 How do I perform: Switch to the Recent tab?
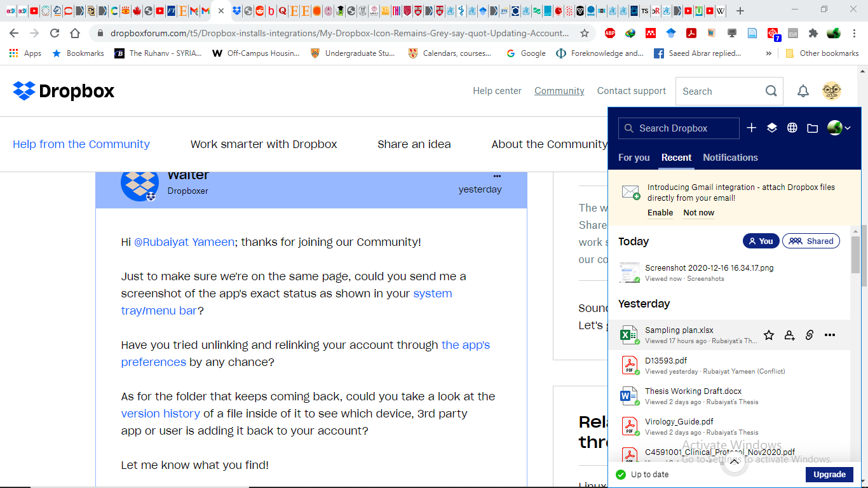[x=676, y=158]
